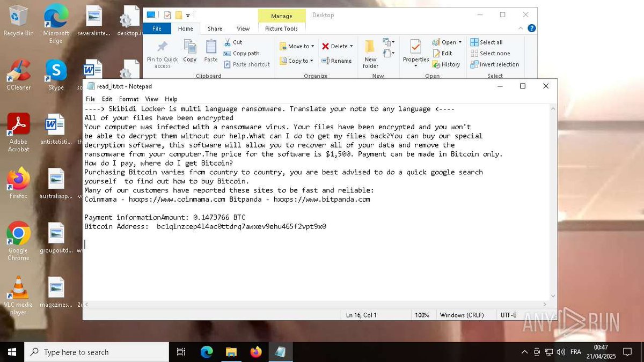Screen dimensions: 644x362
Task: Open Copy to dropdown in Explorer
Action: [x=297, y=61]
